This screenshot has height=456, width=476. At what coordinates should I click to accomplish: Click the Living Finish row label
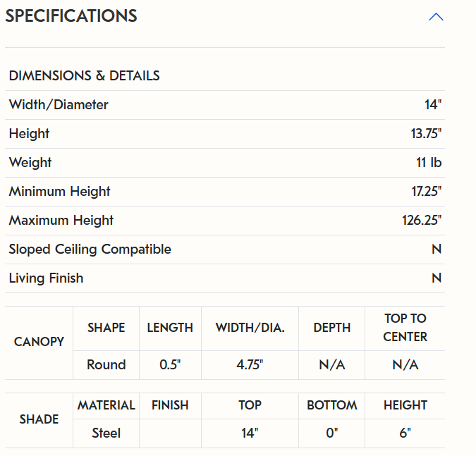click(46, 278)
